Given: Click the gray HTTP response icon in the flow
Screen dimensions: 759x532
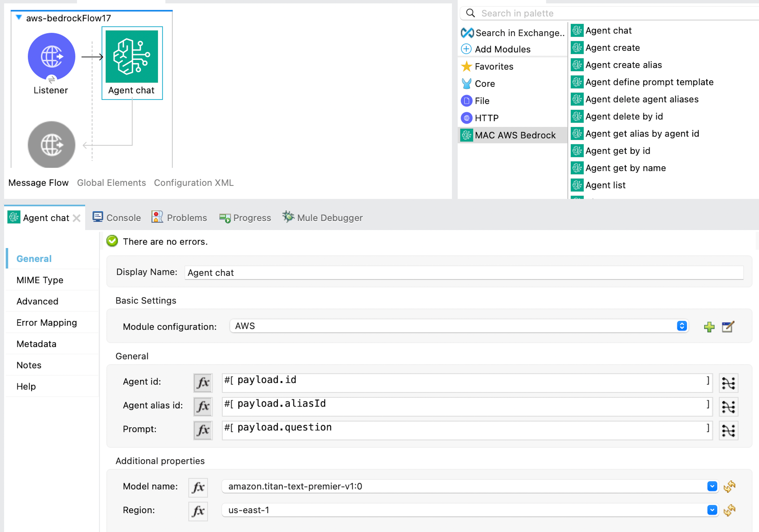Looking at the screenshot, I should tap(51, 144).
